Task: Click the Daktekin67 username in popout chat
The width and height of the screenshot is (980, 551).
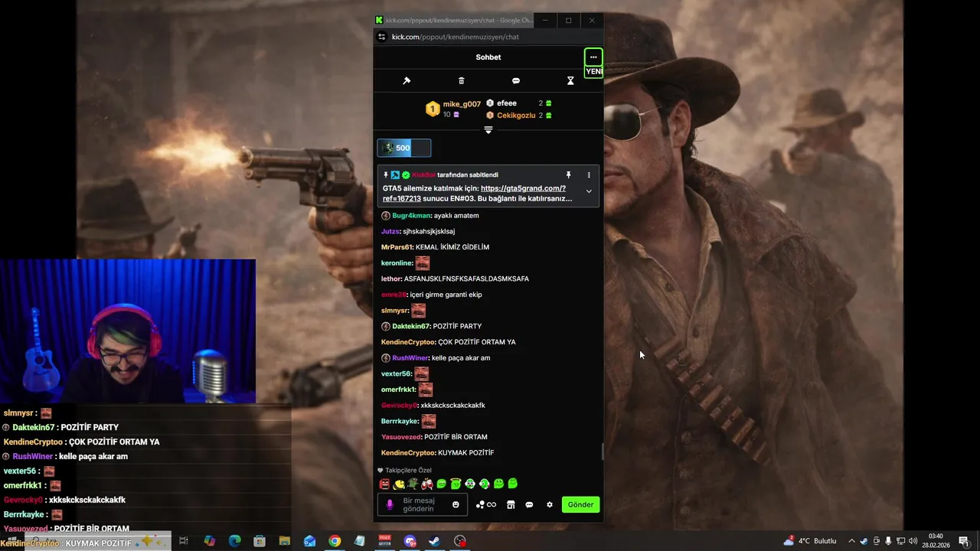Action: (x=410, y=326)
